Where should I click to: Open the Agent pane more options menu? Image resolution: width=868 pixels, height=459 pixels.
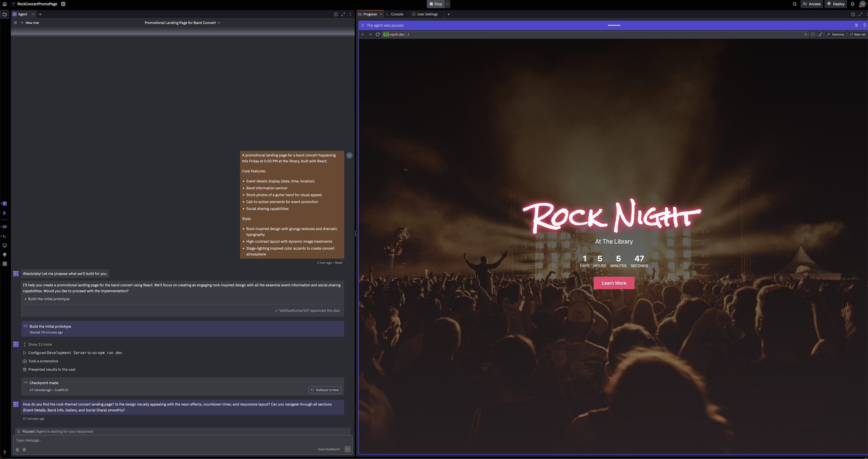pyautogui.click(x=350, y=14)
